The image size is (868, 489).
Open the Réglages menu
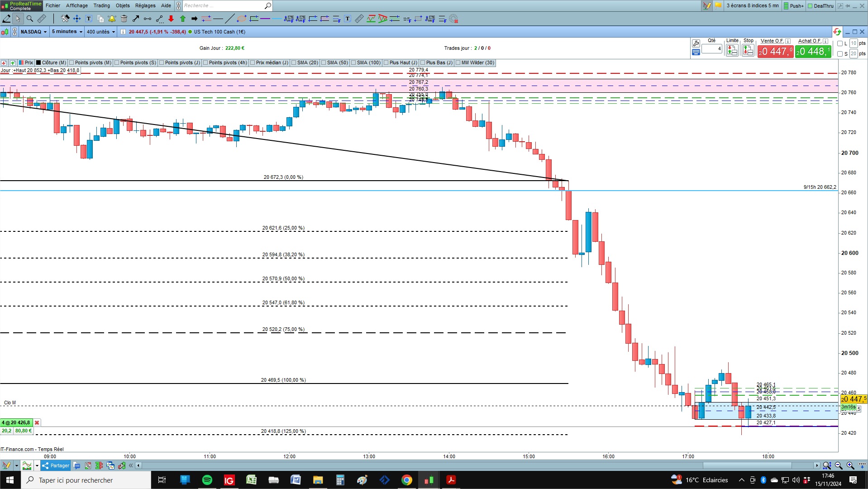point(145,6)
